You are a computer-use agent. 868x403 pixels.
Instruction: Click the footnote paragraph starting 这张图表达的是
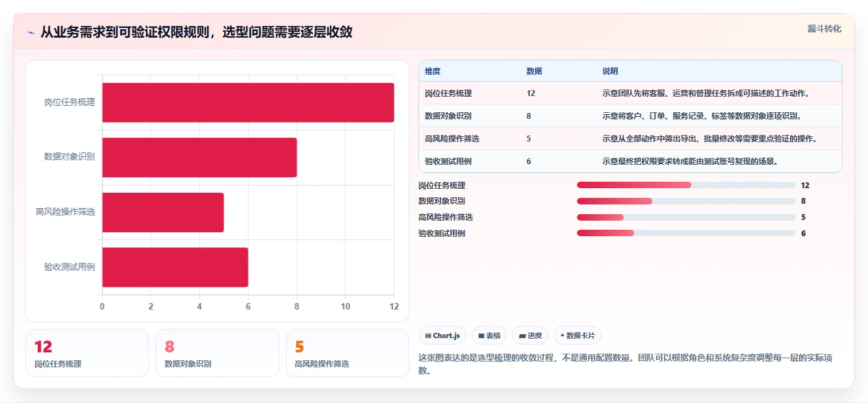625,364
